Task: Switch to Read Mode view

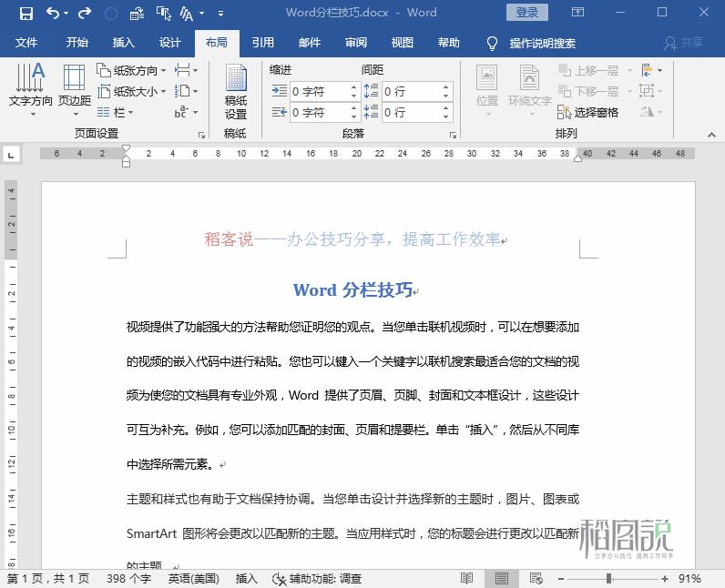Action: click(x=466, y=578)
